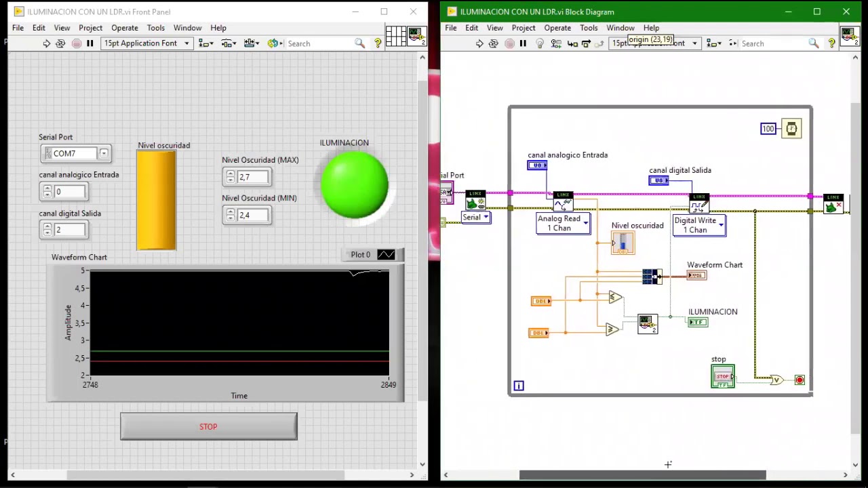Click Wait (ms) timer node
The width and height of the screenshot is (868, 488).
791,129
